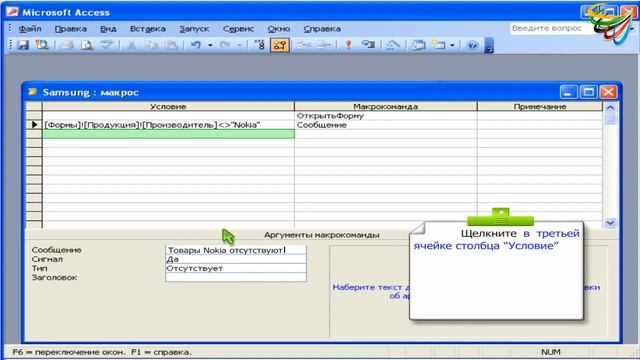This screenshot has width=640, height=360.
Task: Open the expression Builder toolbar icon
Action: (x=393, y=45)
